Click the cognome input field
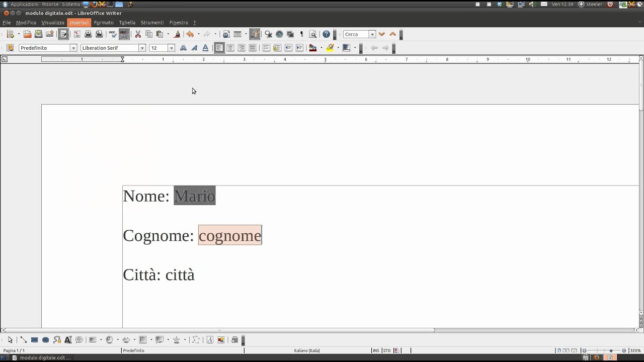Viewport: 644px width, 362px height. (x=230, y=235)
